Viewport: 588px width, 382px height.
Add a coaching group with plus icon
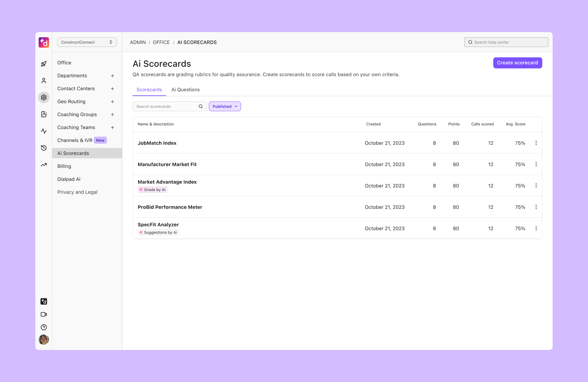(x=112, y=114)
